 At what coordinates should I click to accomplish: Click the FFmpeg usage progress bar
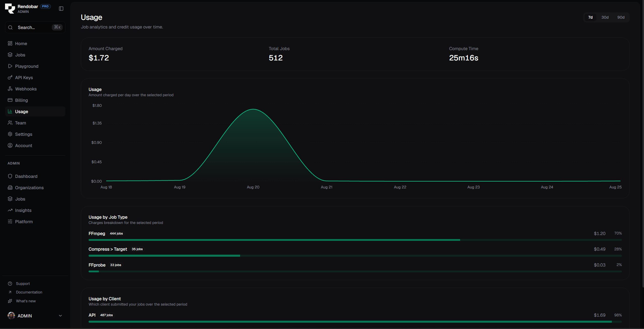355,240
